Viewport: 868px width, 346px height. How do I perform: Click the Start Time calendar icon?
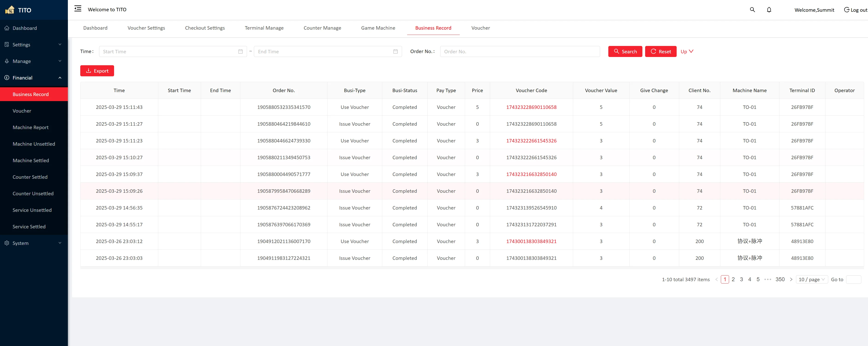[x=240, y=51]
